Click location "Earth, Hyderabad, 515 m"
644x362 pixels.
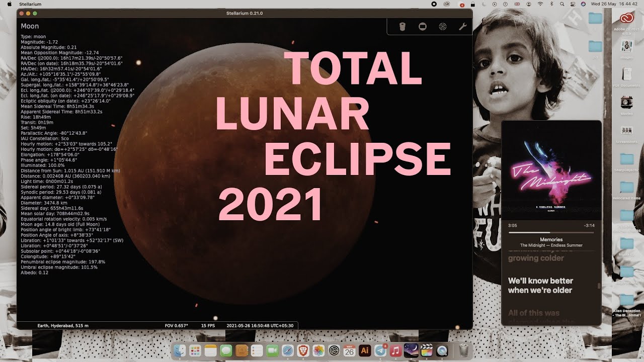pos(63,326)
